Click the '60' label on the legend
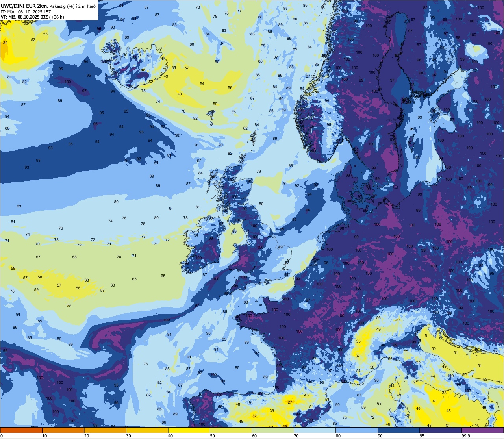The height and width of the screenshot is (439, 504). point(254,436)
